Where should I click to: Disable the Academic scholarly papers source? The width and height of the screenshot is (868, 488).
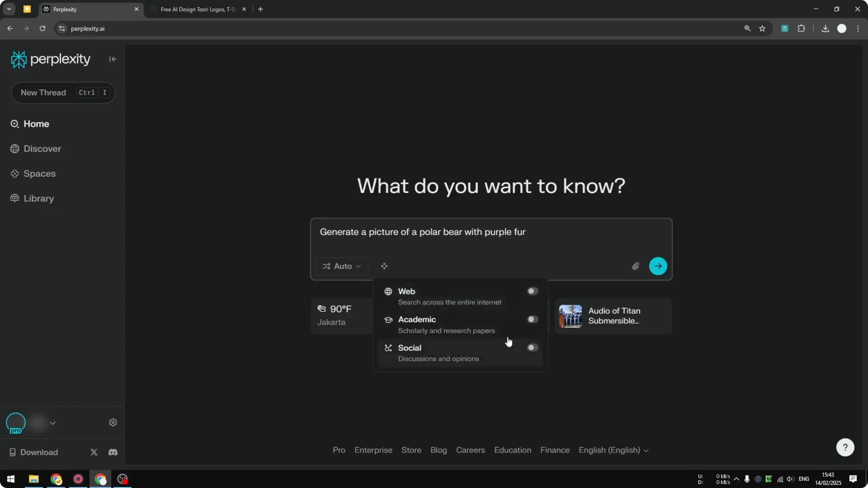[532, 319]
